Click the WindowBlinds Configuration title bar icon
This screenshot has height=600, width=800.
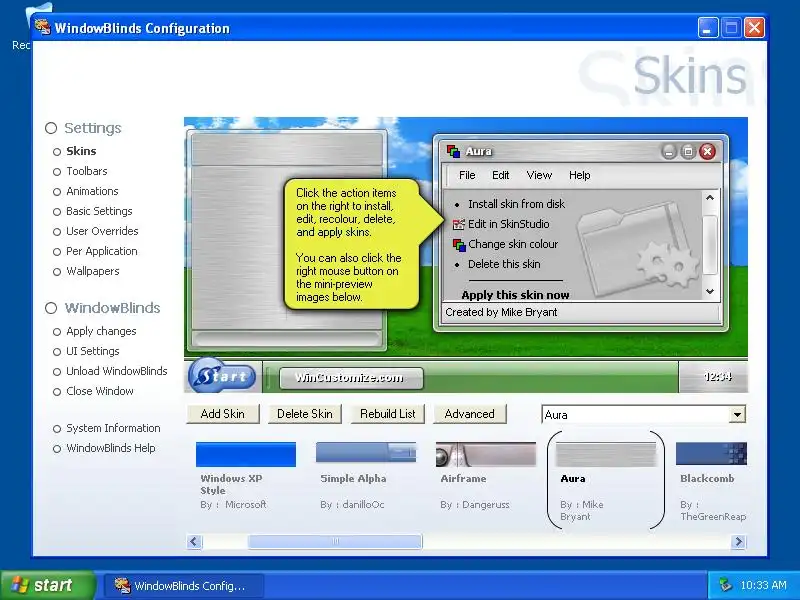43,27
